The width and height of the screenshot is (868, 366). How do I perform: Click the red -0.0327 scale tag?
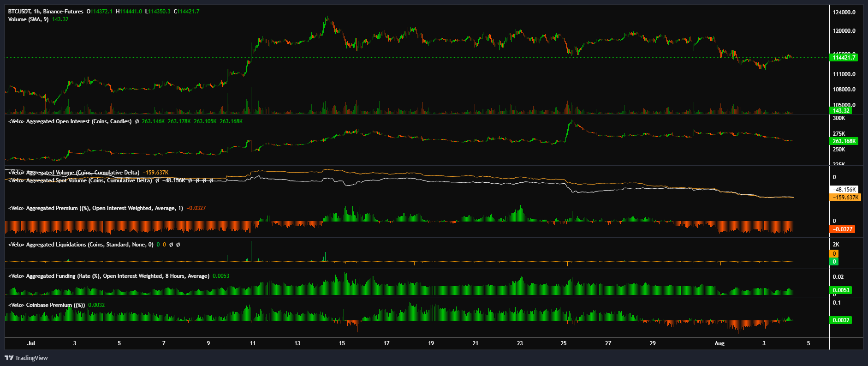842,229
